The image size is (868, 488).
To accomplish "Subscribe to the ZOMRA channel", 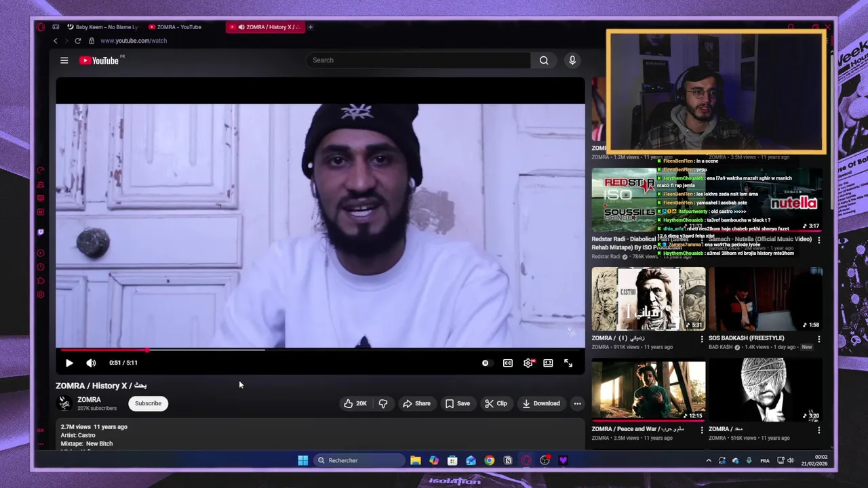I will pos(148,403).
